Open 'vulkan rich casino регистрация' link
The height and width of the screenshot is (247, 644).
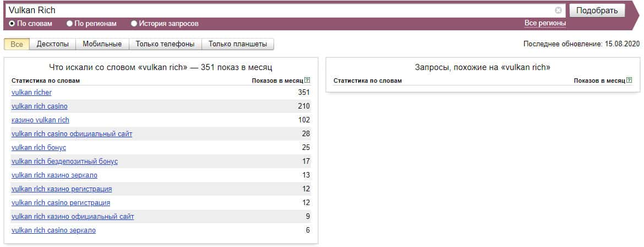tap(61, 202)
